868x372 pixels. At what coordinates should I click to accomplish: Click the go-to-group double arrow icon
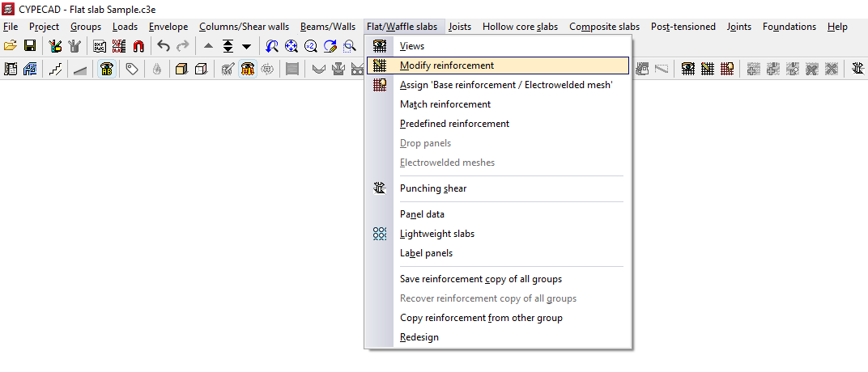(228, 46)
